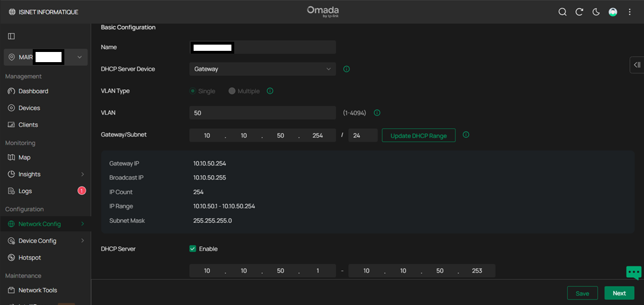Click the Name input field
This screenshot has width=644, height=305.
tap(262, 47)
